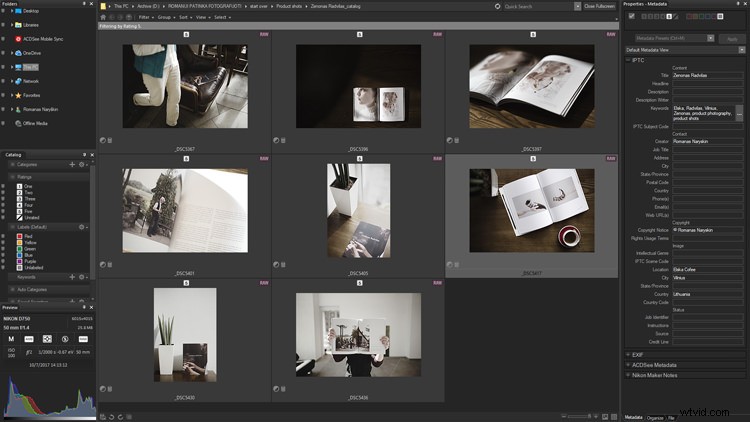Expand the ACDSee Metadata section
The image size is (750, 422).
click(x=628, y=365)
